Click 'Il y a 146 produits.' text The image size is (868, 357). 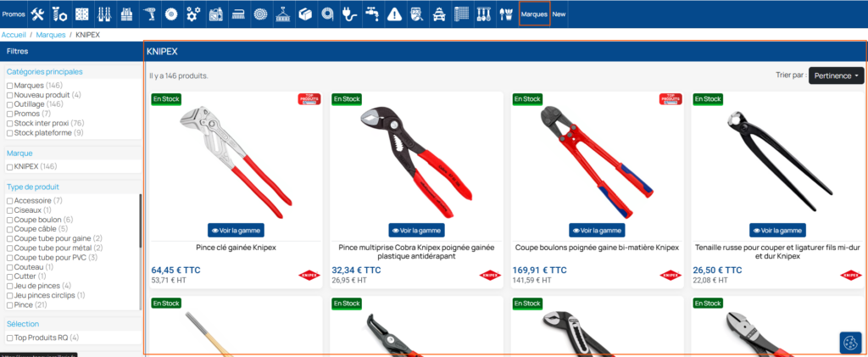click(179, 75)
